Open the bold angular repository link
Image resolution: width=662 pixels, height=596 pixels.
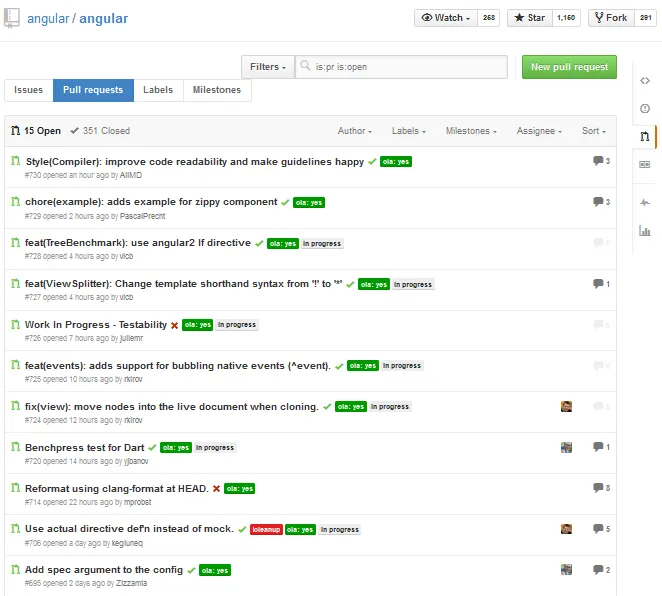103,19
